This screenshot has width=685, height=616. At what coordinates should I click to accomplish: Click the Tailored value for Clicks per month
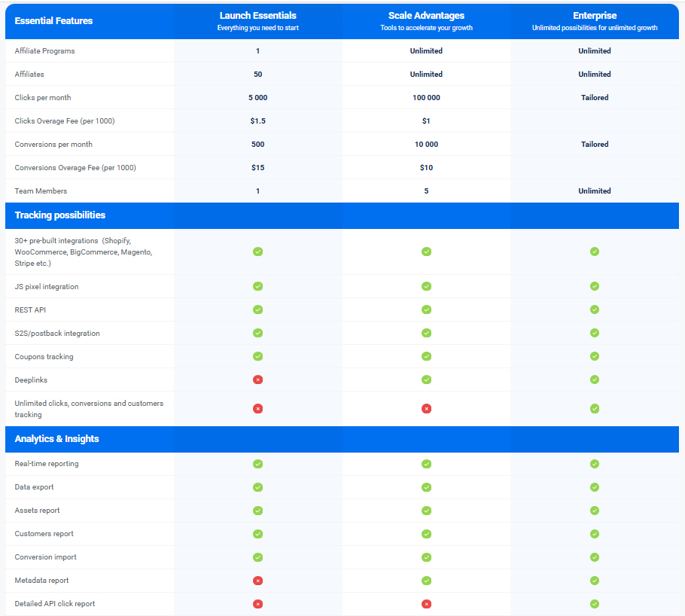595,97
